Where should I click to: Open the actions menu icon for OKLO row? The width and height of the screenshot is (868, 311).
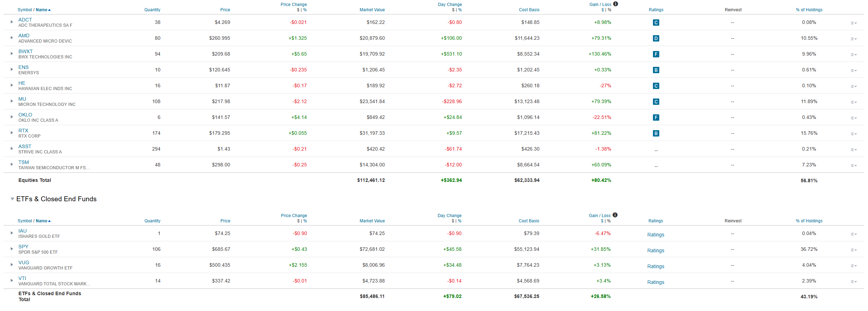click(x=854, y=118)
